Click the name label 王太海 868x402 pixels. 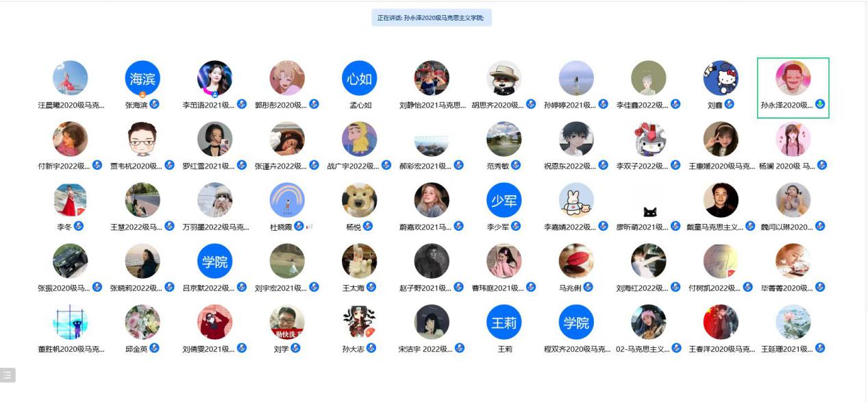[x=354, y=288]
